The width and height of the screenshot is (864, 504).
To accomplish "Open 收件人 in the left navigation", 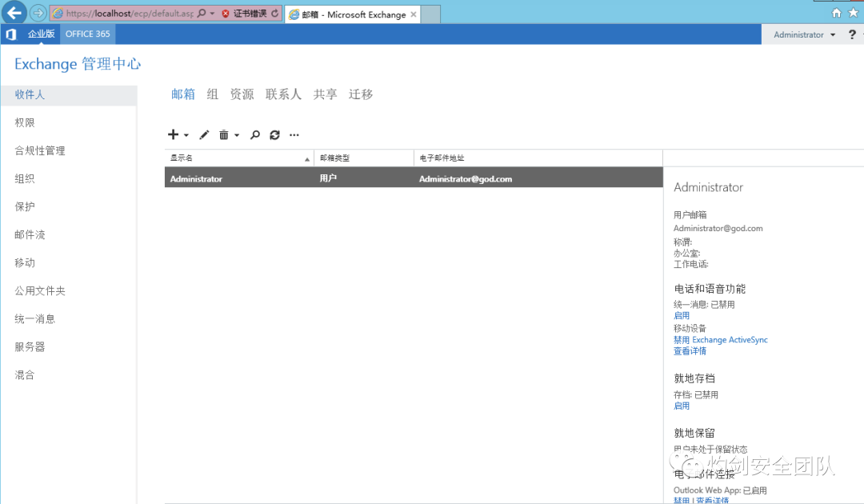I will (68, 94).
